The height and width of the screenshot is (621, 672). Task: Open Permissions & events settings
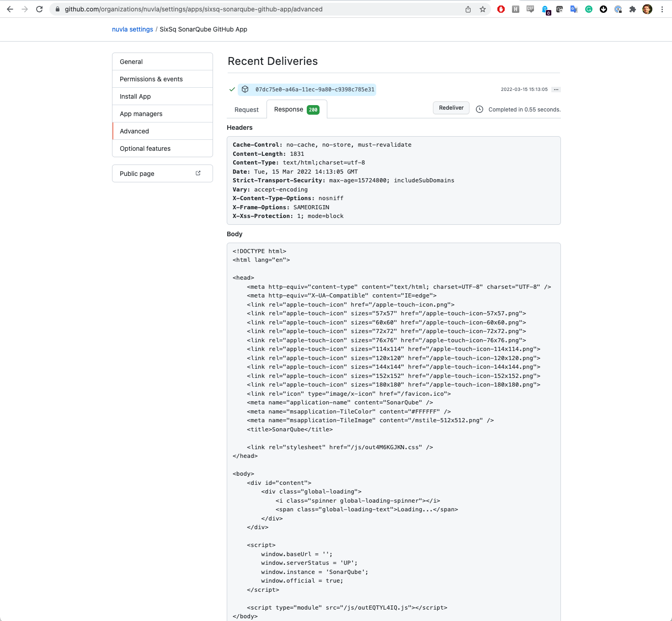pyautogui.click(x=151, y=79)
